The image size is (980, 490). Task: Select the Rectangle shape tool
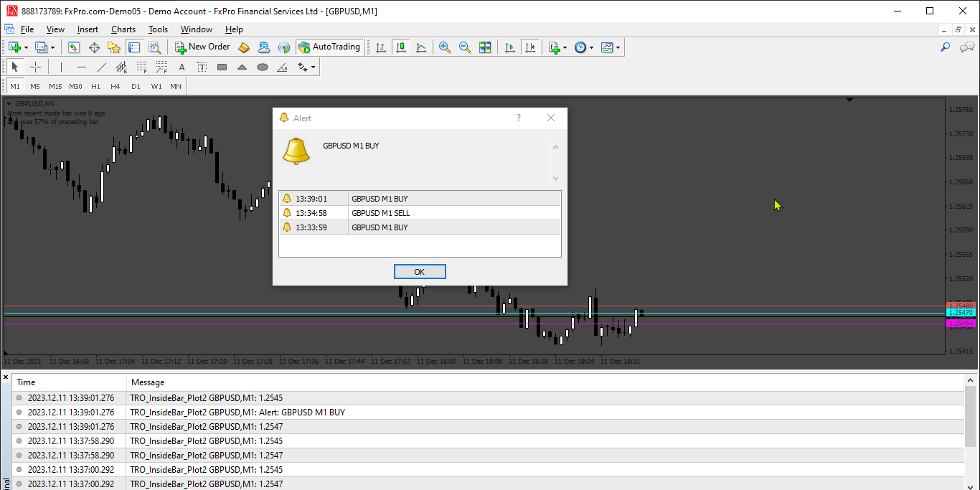click(x=222, y=67)
